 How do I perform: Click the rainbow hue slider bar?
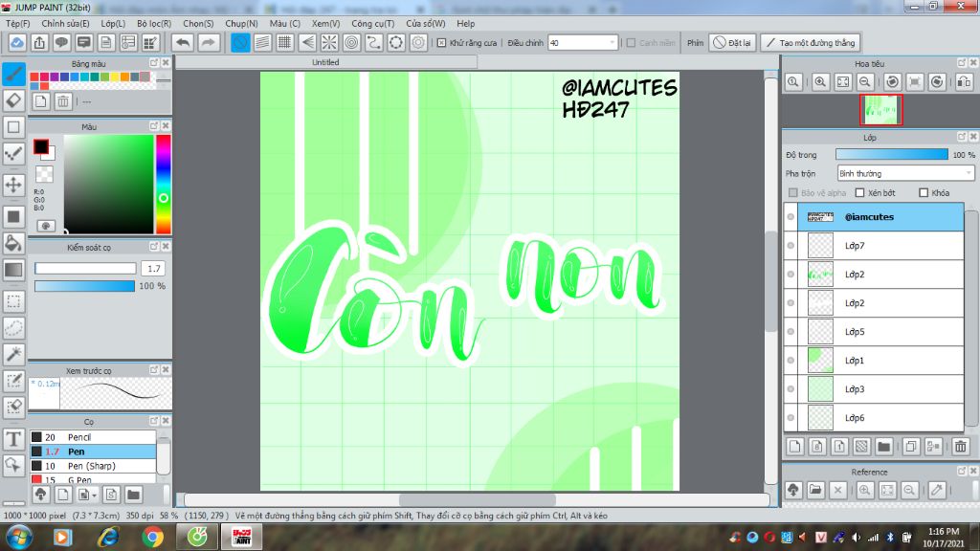click(163, 184)
